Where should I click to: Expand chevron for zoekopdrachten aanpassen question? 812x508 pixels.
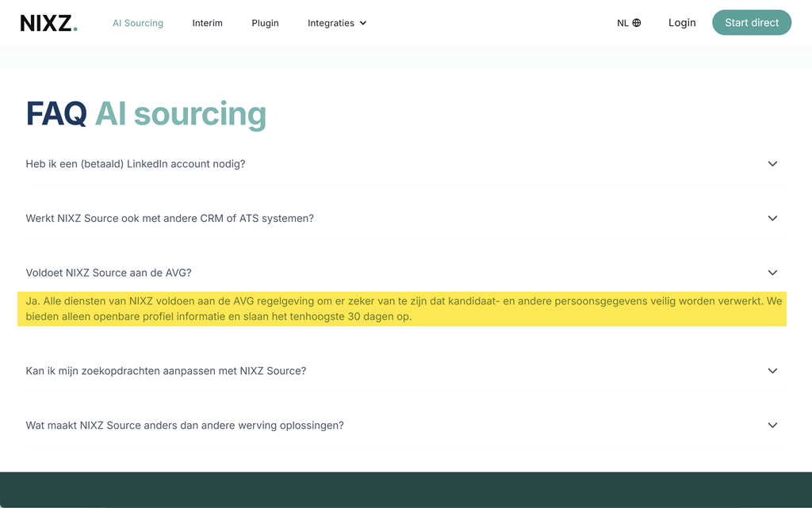772,371
